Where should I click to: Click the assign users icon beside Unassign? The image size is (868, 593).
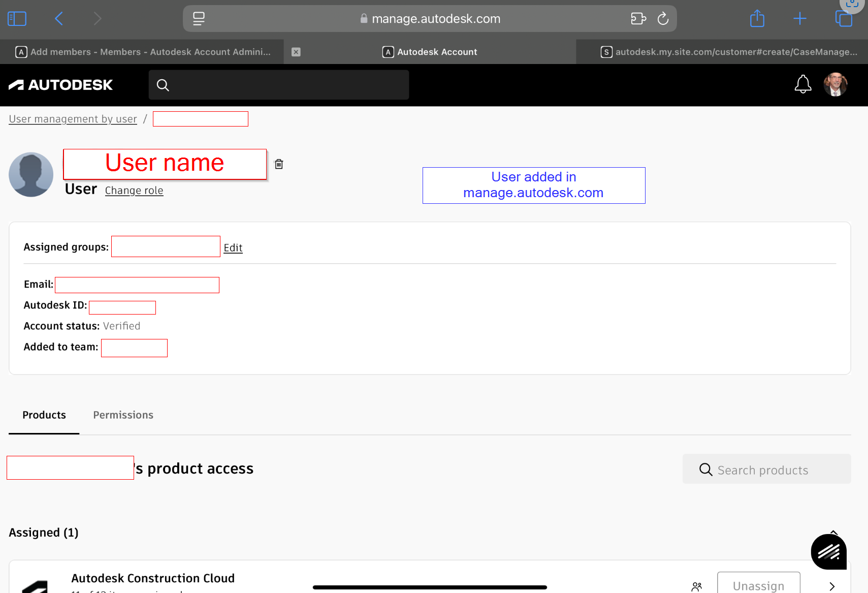[x=697, y=586]
